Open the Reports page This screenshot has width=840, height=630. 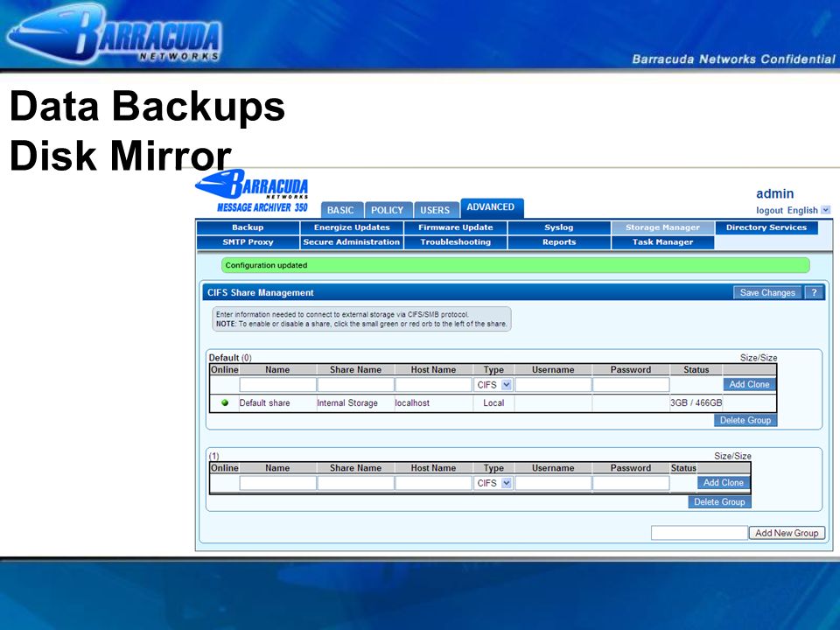[559, 242]
